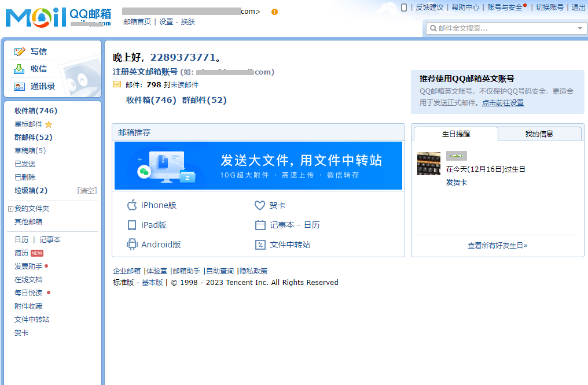Viewport: 588px width, 385px height.
Task: Open sidebar 收件箱(746) folder
Action: pyautogui.click(x=36, y=111)
